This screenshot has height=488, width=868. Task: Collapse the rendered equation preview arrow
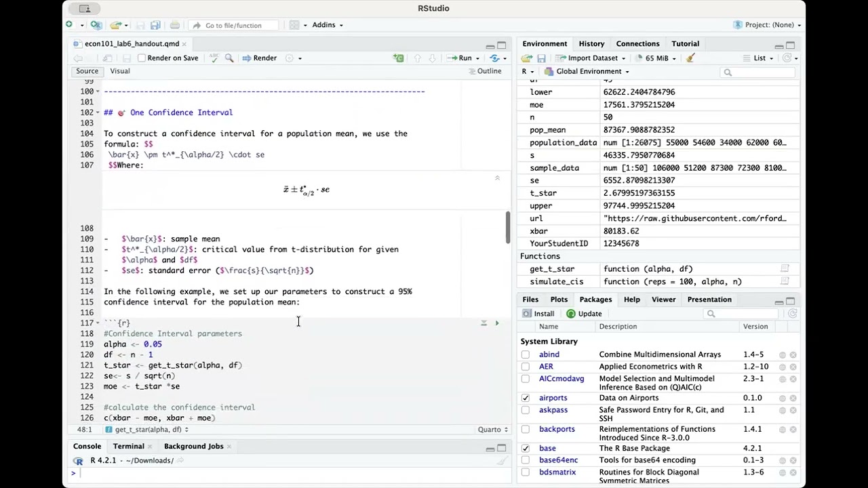497,178
